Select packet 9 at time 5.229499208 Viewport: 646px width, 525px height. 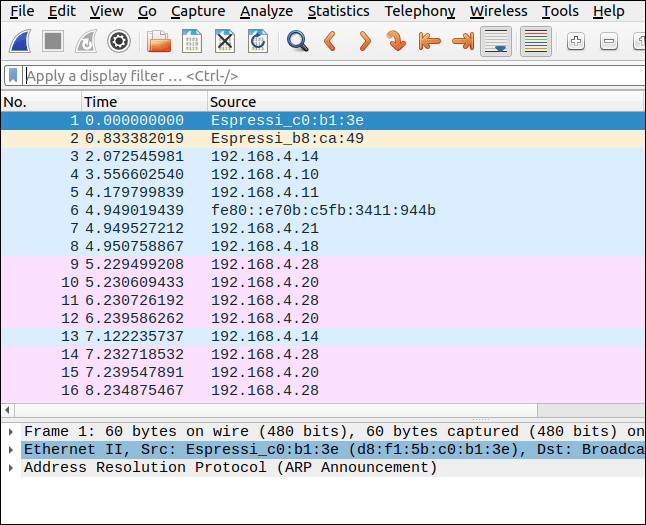(x=323, y=265)
